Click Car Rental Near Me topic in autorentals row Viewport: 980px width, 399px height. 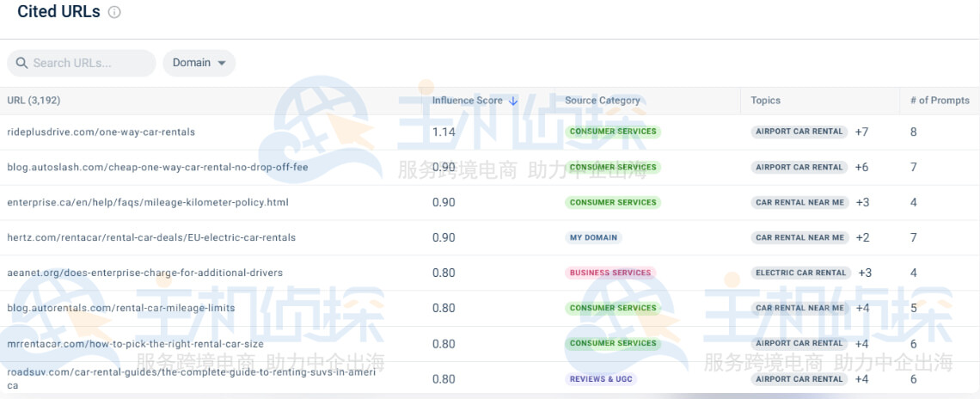800,308
